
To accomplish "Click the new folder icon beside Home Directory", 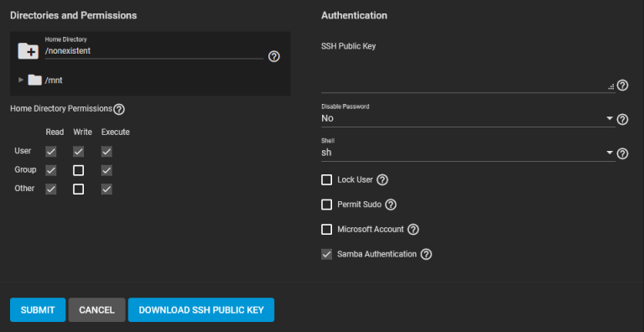I will pyautogui.click(x=28, y=51).
